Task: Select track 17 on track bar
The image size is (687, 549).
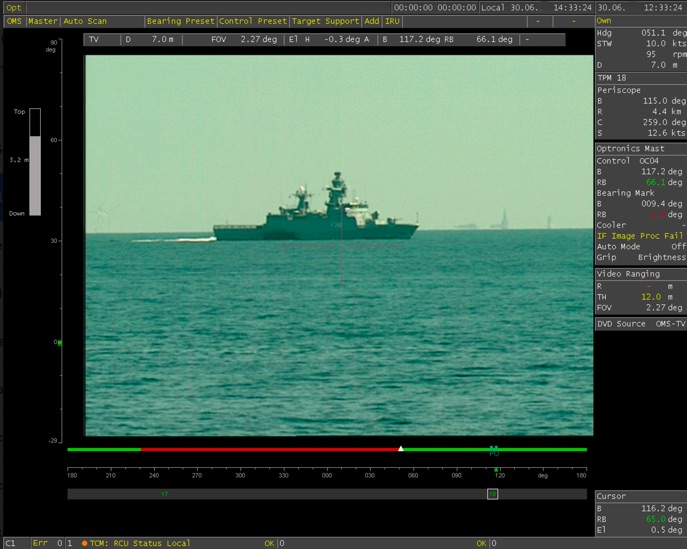Action: [165, 494]
